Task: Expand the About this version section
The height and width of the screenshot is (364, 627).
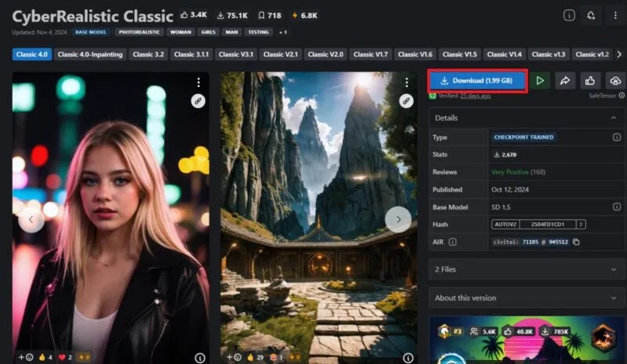Action: click(x=527, y=298)
